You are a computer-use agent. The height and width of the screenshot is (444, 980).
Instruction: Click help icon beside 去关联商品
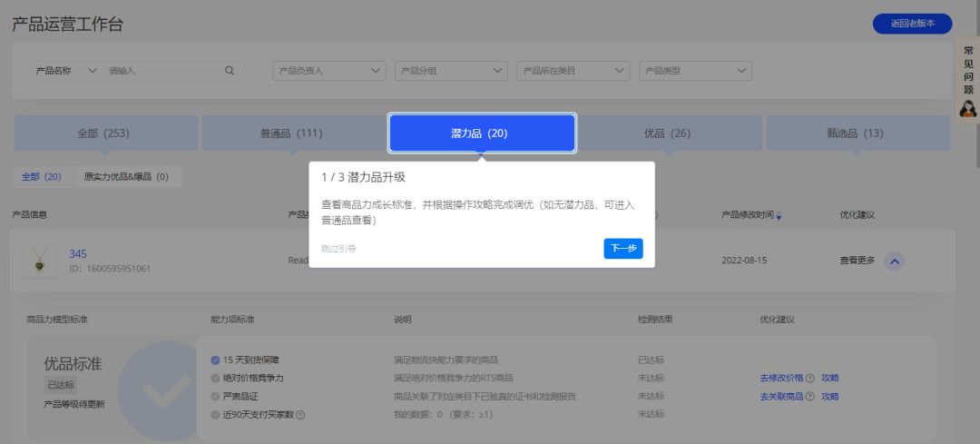click(x=810, y=397)
